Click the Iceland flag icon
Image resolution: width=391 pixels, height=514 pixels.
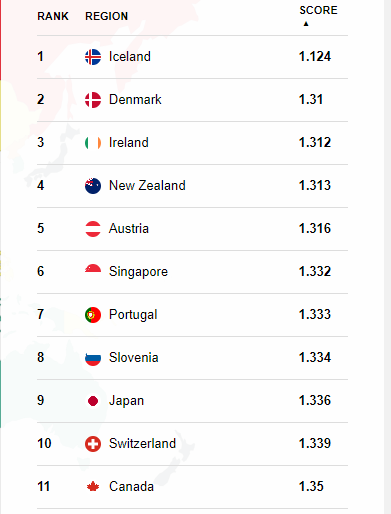click(93, 57)
